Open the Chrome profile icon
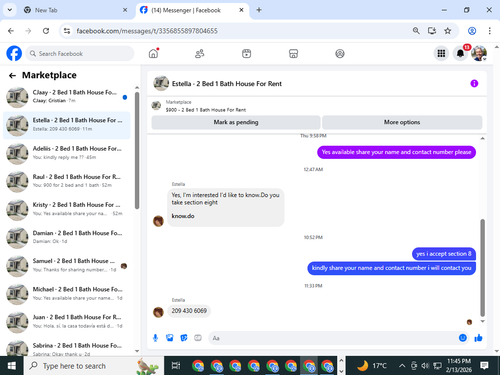The width and height of the screenshot is (500, 375). [472, 31]
